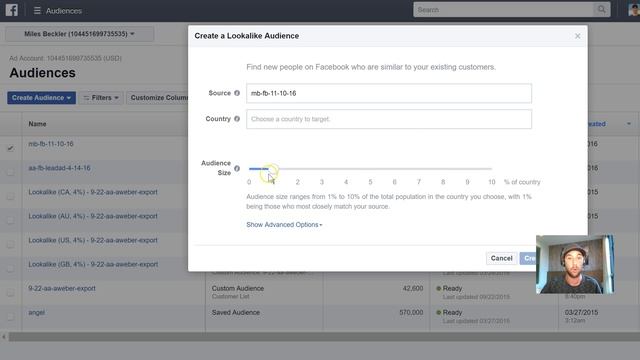Click the audience size slider handle
The width and height of the screenshot is (640, 360).
coord(273,169)
